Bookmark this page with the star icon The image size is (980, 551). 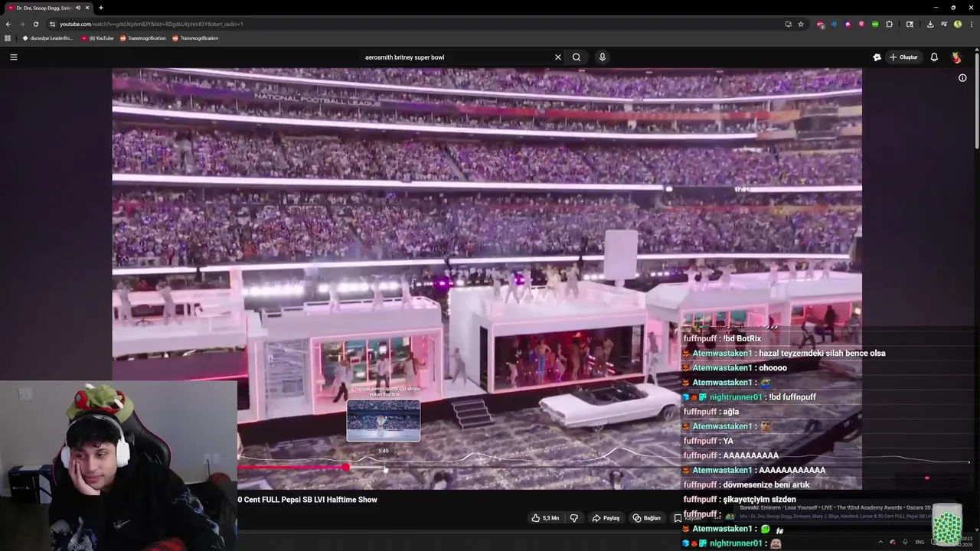point(801,24)
